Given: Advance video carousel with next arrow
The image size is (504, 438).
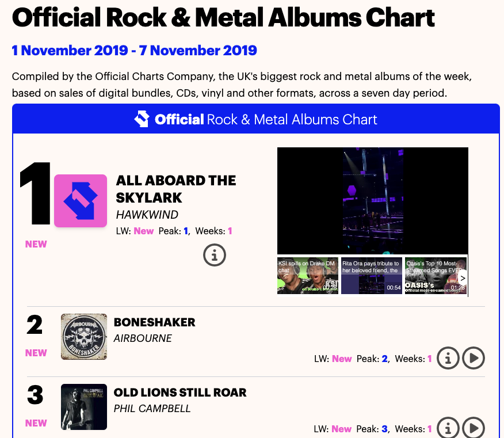Looking at the screenshot, I should (463, 278).
